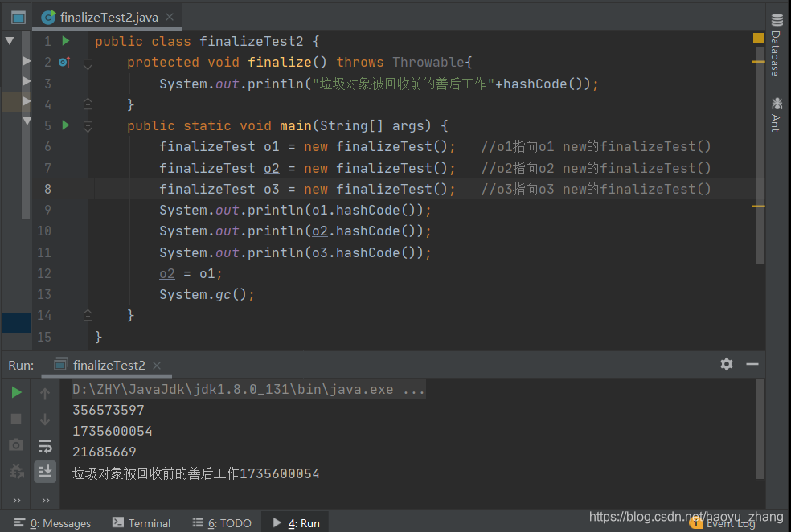Open the Terminal tool window

(141, 523)
